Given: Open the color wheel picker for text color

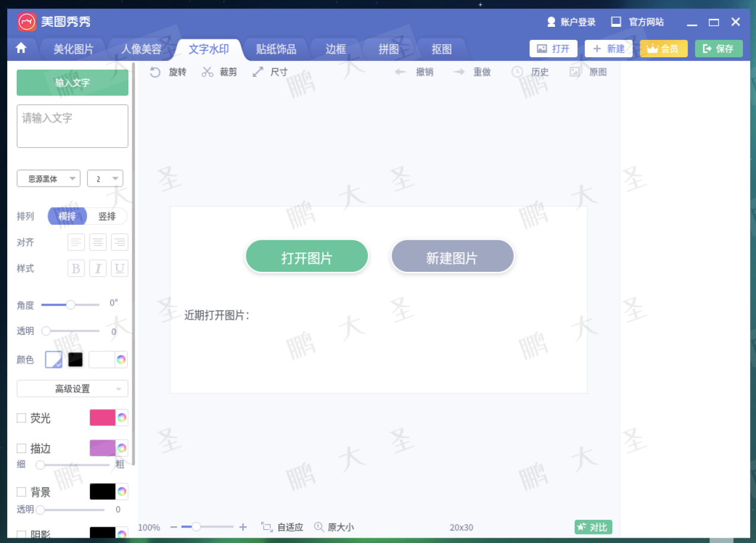Looking at the screenshot, I should [121, 359].
